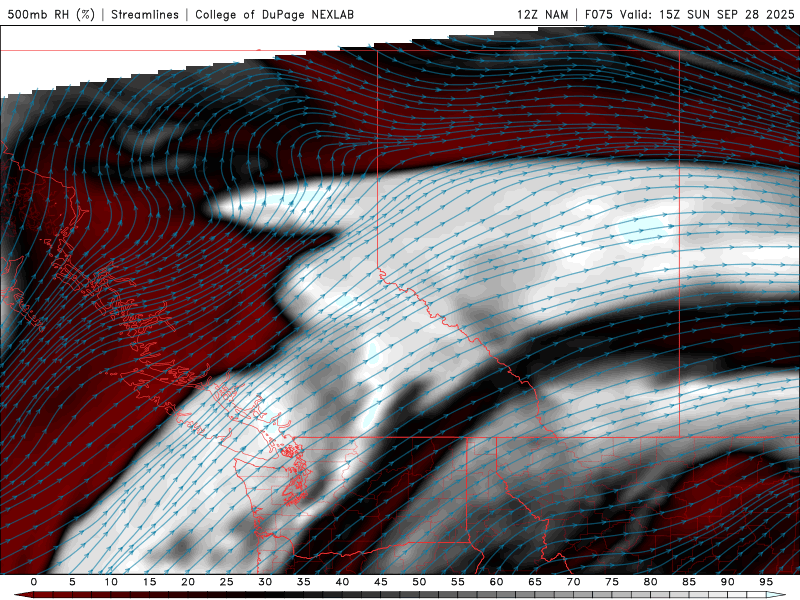Viewport: 800px width, 600px height.
Task: Click the colorbar label "60"
Action: (496, 582)
